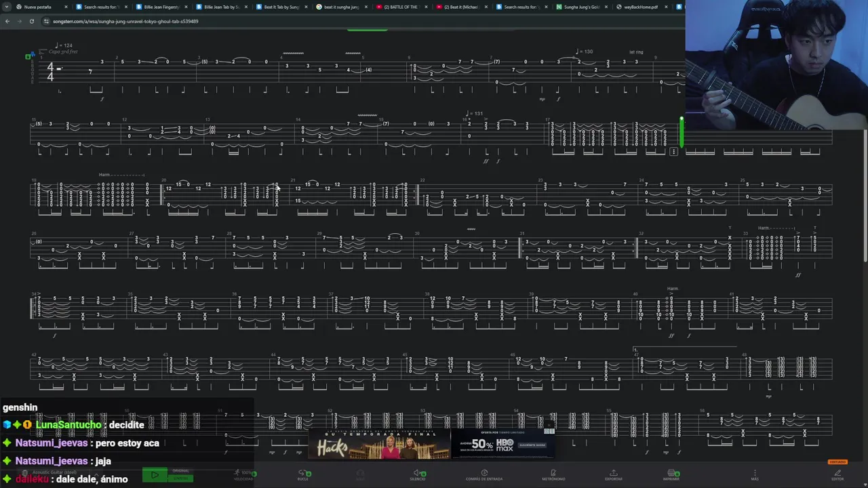Screen dimensions: 868x488
Task: Click the 'let ring' annotation
Action: click(635, 52)
